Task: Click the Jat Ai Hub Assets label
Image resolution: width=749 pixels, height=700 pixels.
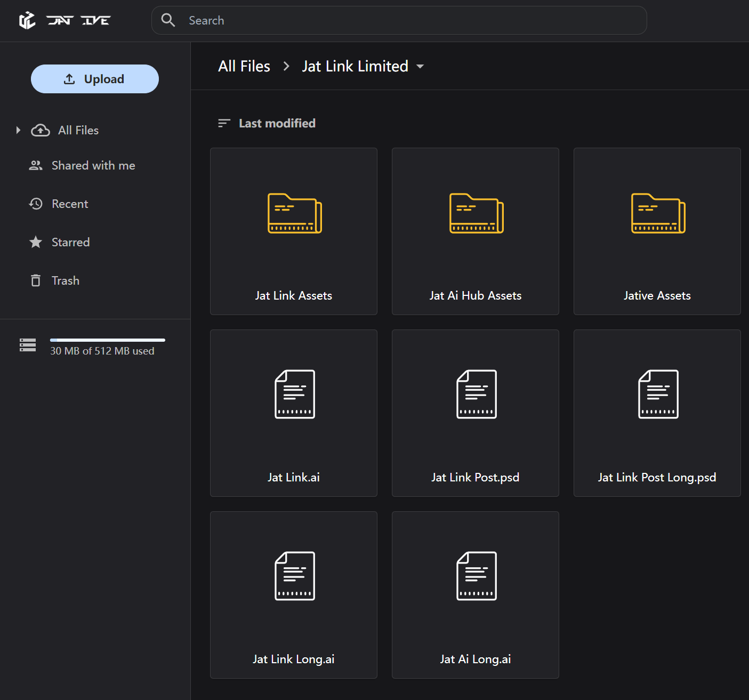Action: 476,295
